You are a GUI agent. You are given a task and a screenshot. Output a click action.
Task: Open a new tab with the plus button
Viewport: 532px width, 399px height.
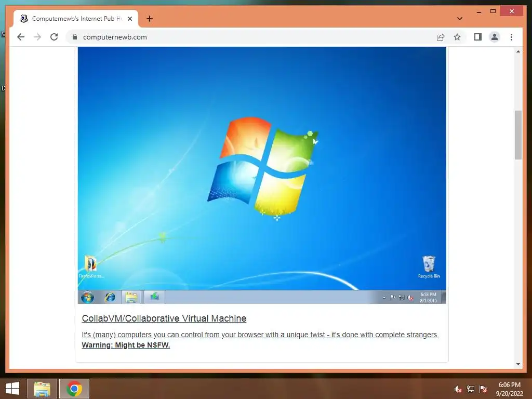[150, 19]
